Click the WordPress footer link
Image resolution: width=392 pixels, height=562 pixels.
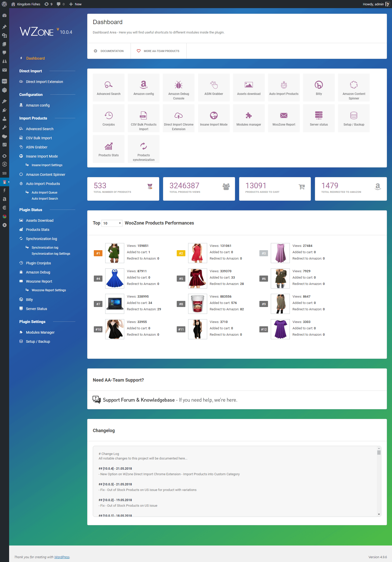coord(62,557)
